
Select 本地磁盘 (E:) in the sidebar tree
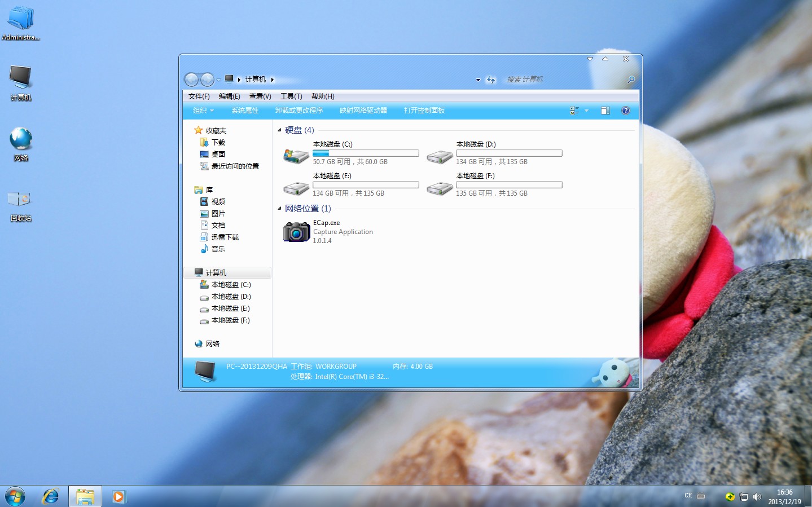click(230, 308)
